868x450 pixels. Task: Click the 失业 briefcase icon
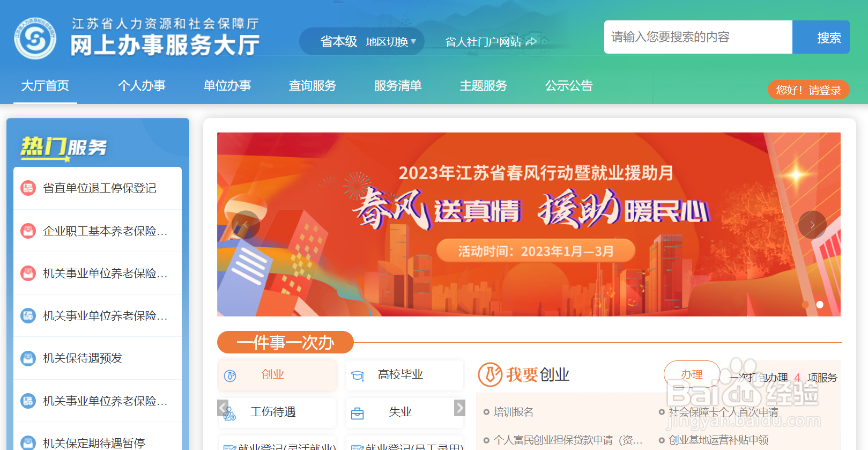pos(357,414)
